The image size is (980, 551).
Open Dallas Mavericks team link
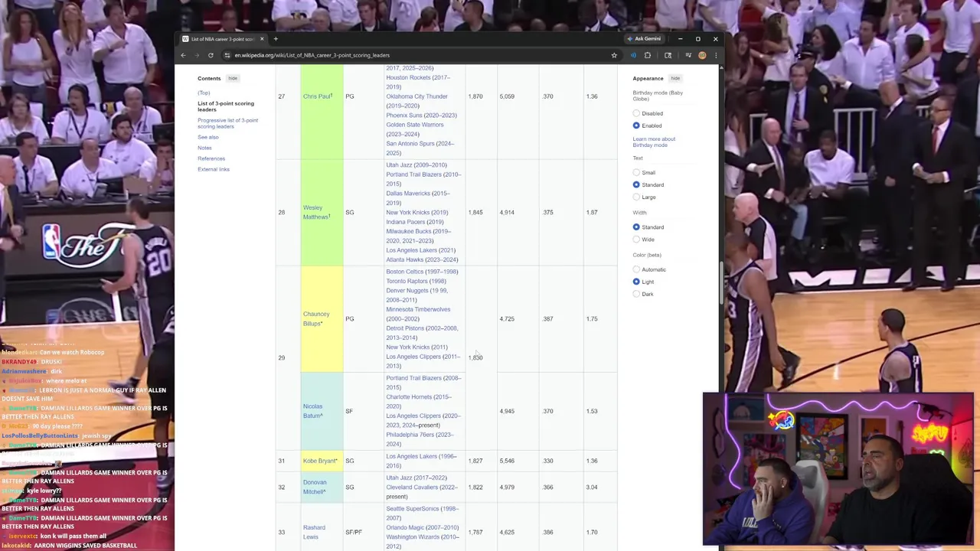[x=408, y=194]
